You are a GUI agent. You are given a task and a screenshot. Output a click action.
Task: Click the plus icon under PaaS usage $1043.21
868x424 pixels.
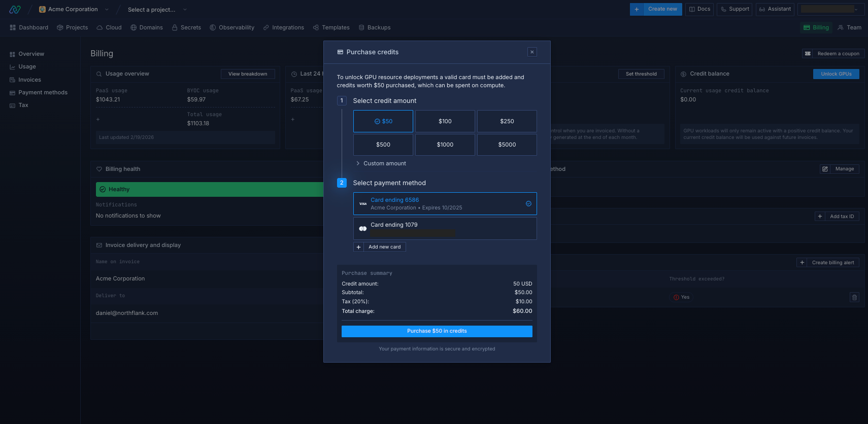(x=98, y=120)
